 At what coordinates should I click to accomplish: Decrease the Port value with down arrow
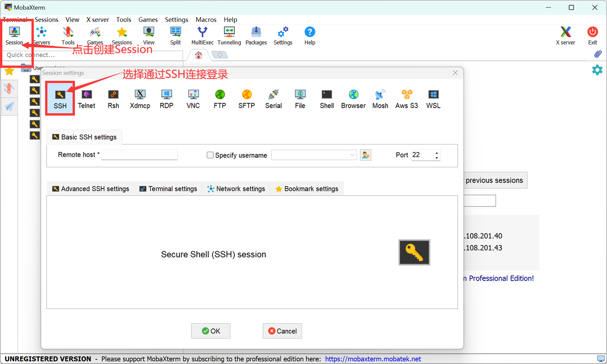click(437, 158)
